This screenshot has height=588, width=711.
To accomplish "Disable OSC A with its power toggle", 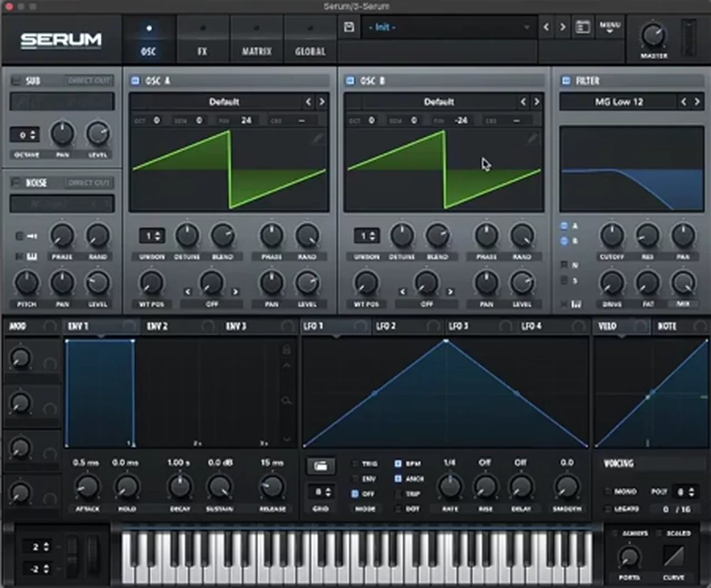I will [135, 81].
